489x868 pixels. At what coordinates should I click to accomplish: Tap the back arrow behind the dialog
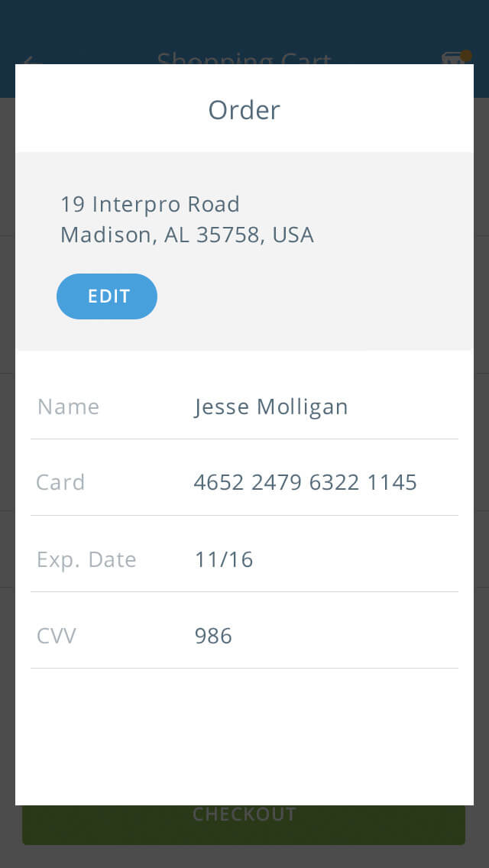[31, 58]
